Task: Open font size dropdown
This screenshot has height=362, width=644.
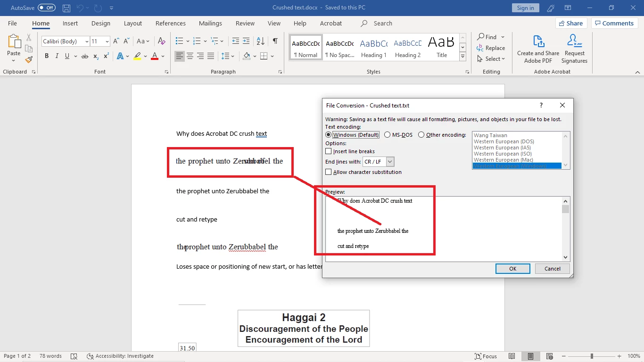Action: click(107, 41)
